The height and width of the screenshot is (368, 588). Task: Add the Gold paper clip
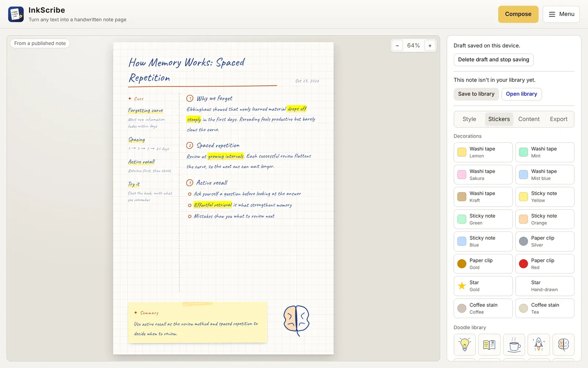pyautogui.click(x=483, y=264)
